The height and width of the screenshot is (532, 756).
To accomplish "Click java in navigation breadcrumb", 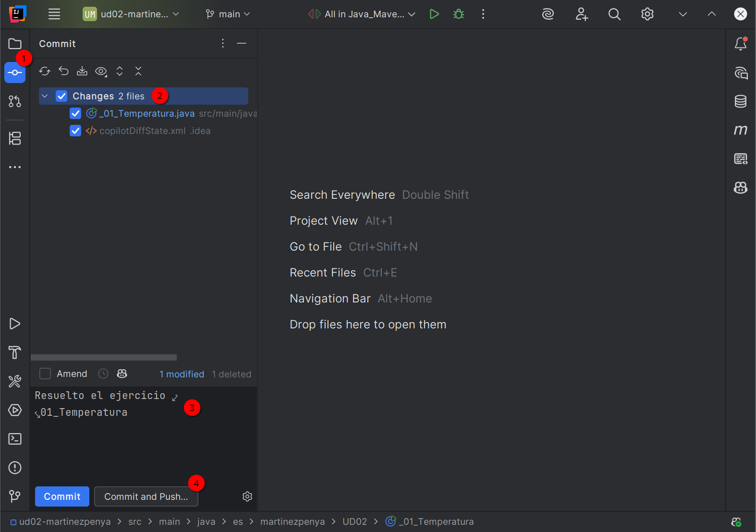I will (x=206, y=521).
